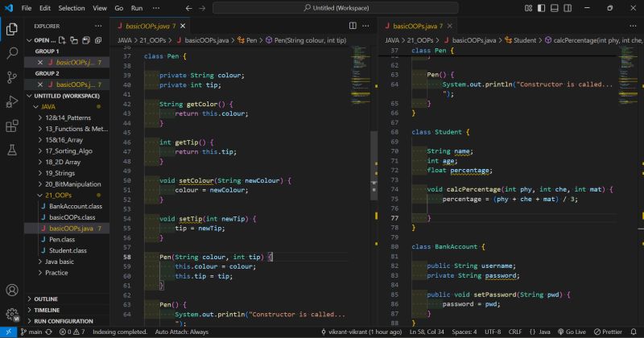Close basicOOPs.java in Group 2 list
This screenshot has width=644, height=338.
(39, 84)
